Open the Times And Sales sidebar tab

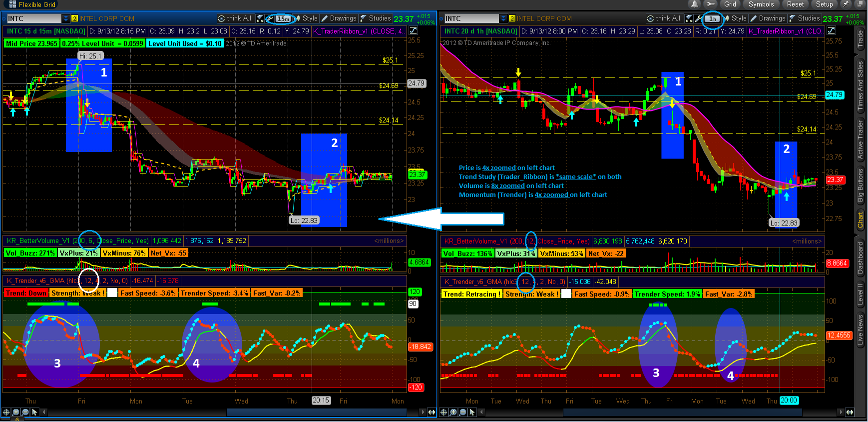[x=861, y=86]
